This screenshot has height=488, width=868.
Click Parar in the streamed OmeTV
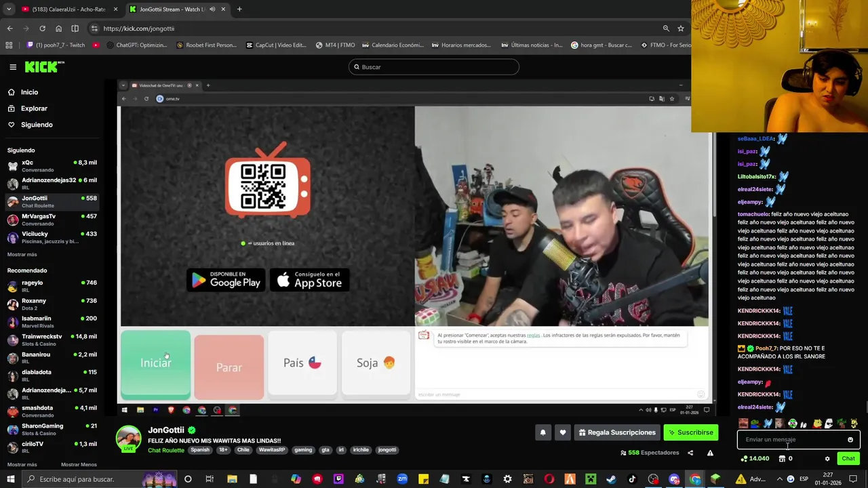[x=229, y=367]
